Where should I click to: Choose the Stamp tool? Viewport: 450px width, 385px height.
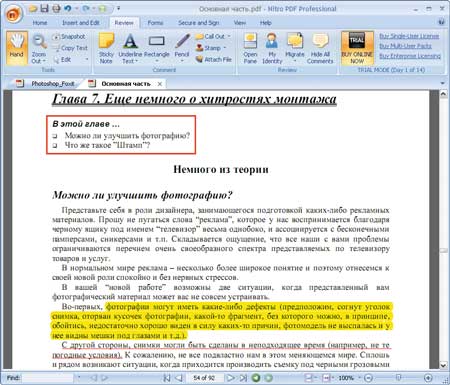coord(208,48)
